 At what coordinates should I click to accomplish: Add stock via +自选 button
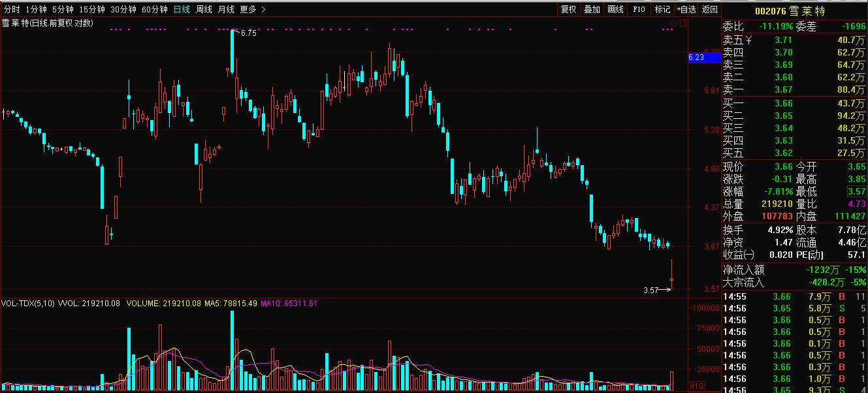(686, 9)
